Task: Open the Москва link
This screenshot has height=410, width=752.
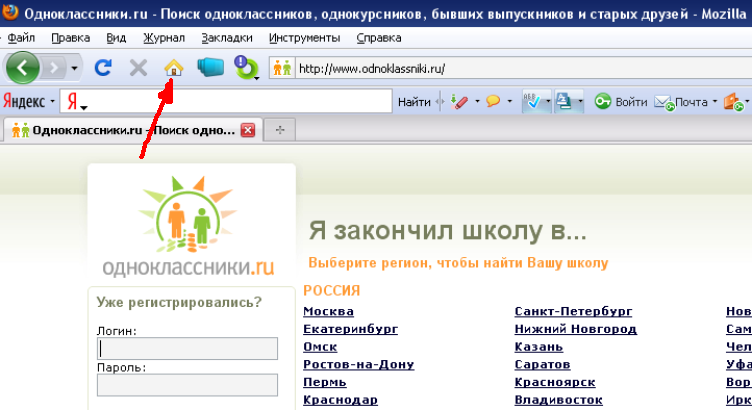Action: point(329,311)
